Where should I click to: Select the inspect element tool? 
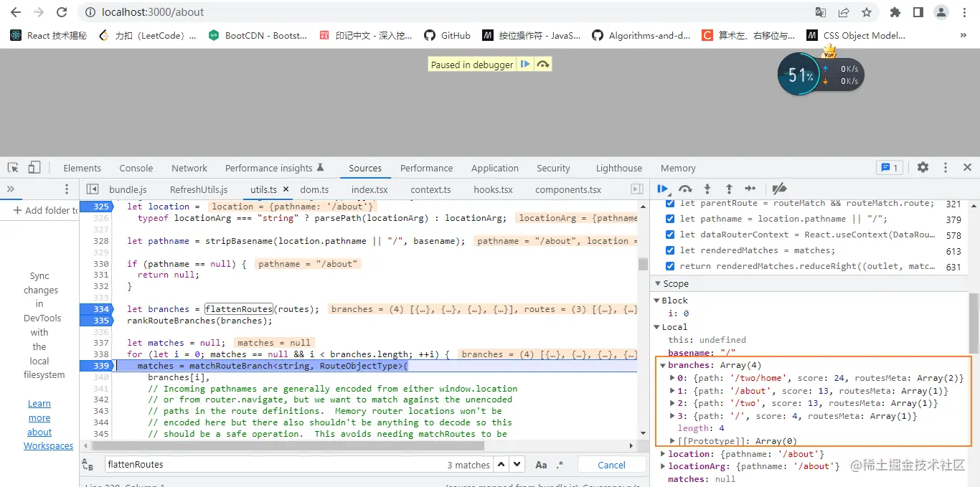tap(11, 166)
